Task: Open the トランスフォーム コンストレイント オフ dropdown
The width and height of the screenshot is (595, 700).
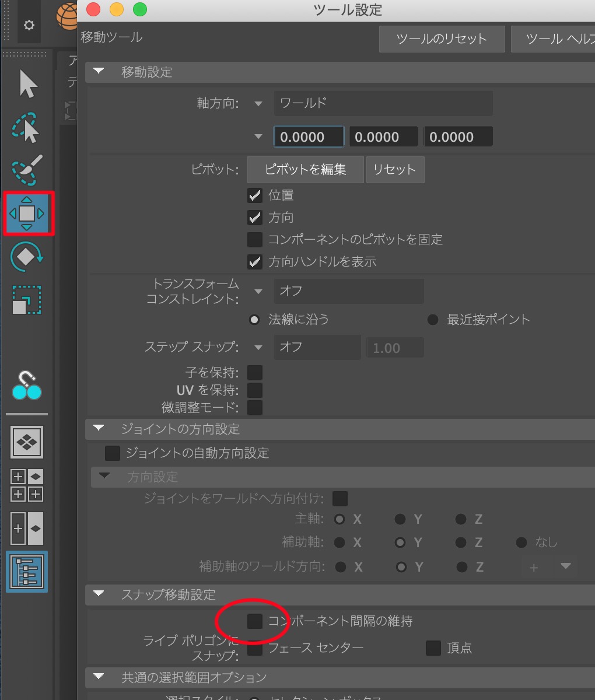Action: [349, 291]
